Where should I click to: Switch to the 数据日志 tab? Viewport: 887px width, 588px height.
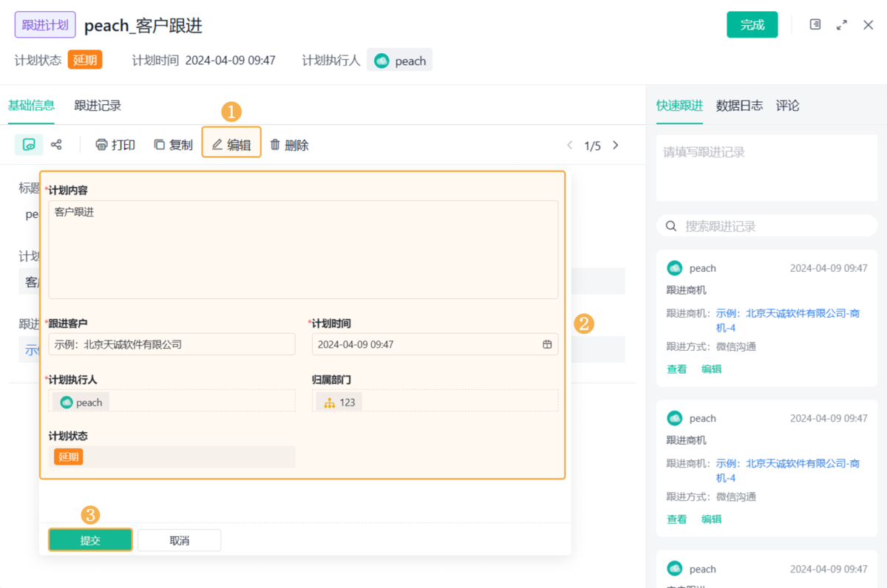(x=739, y=106)
